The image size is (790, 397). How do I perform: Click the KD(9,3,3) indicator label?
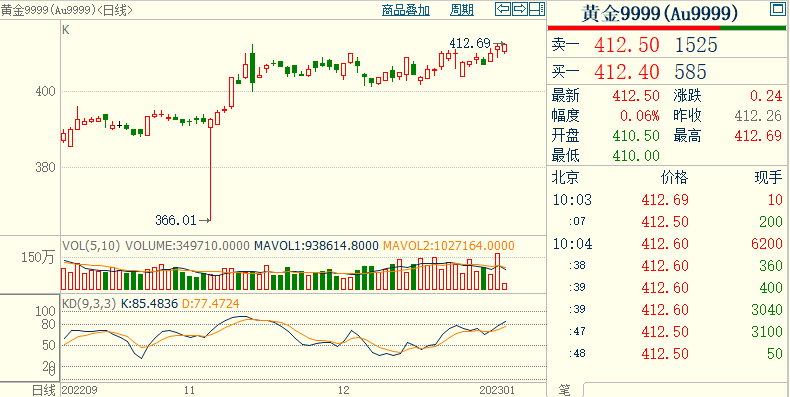89,304
